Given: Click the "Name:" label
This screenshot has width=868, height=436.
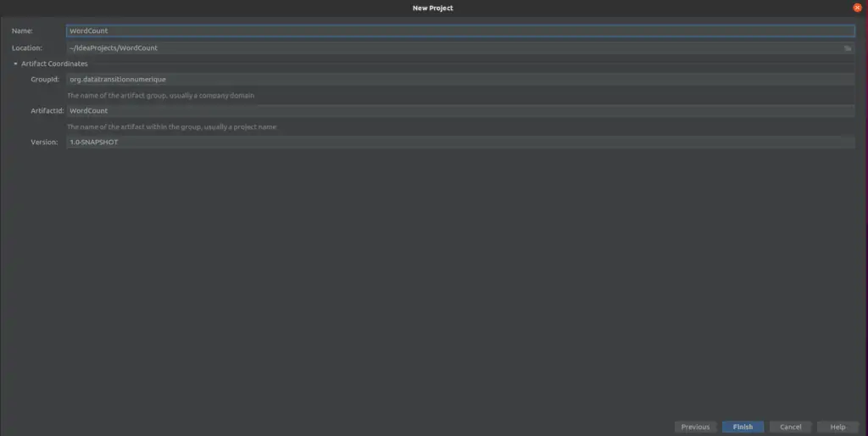Looking at the screenshot, I should coord(22,31).
